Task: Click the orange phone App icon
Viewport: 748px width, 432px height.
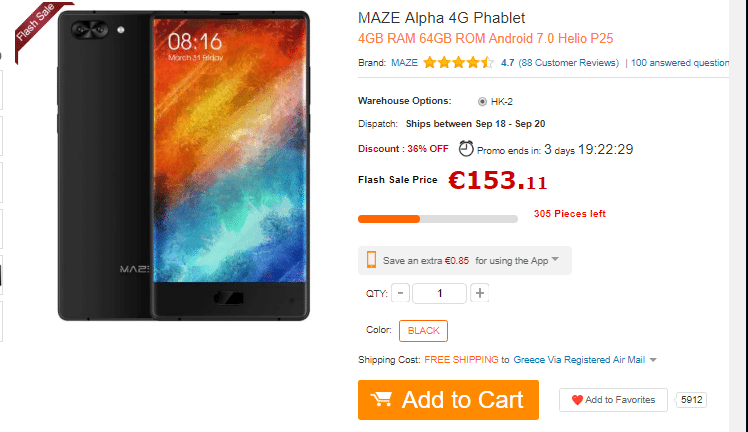Action: [371, 260]
